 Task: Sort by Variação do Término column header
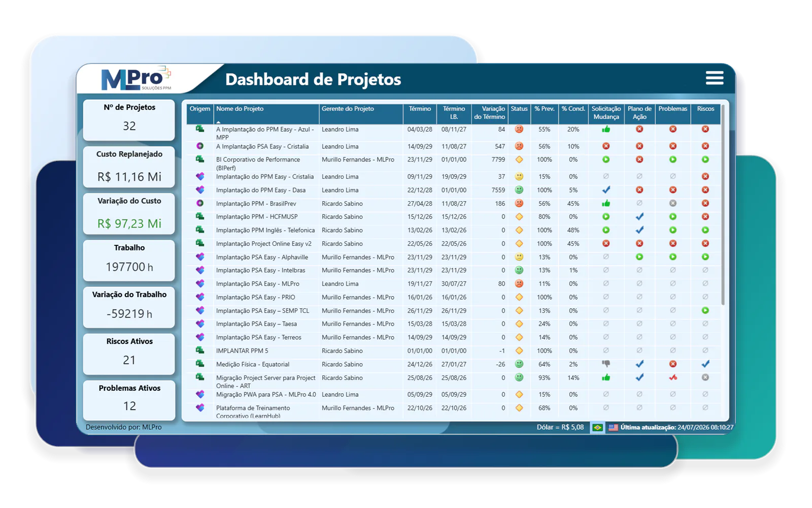490,114
